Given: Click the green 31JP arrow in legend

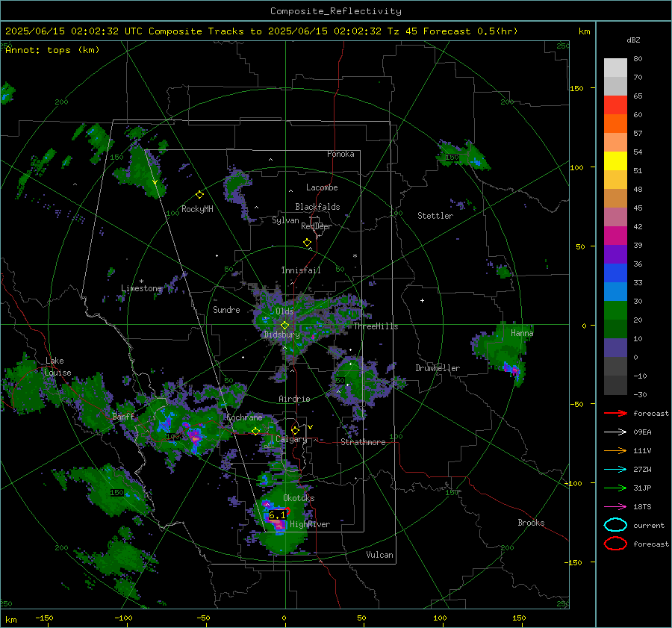Looking at the screenshot, I should tap(615, 488).
